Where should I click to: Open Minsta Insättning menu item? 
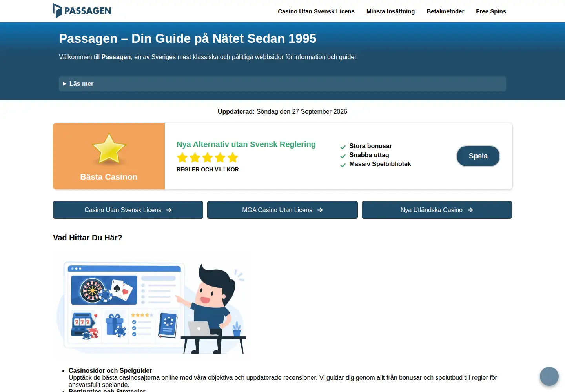390,11
